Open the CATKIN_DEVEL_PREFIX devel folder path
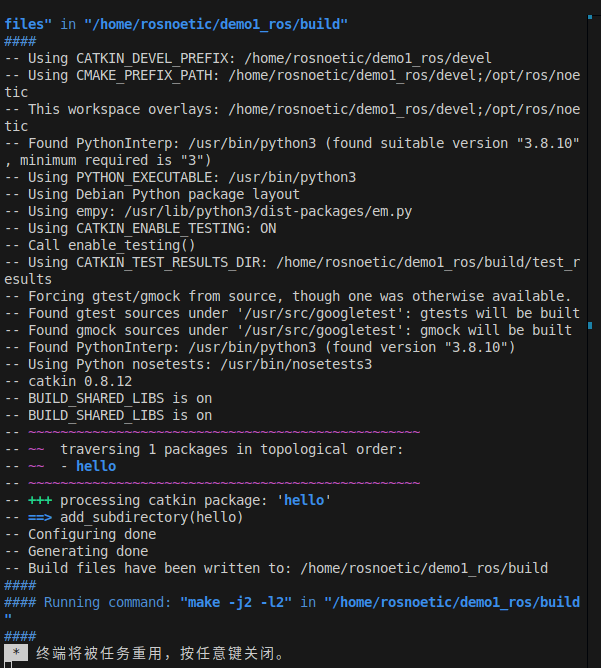 [x=368, y=58]
